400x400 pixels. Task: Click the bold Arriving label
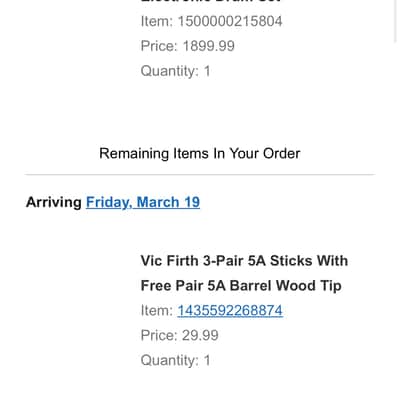point(54,202)
